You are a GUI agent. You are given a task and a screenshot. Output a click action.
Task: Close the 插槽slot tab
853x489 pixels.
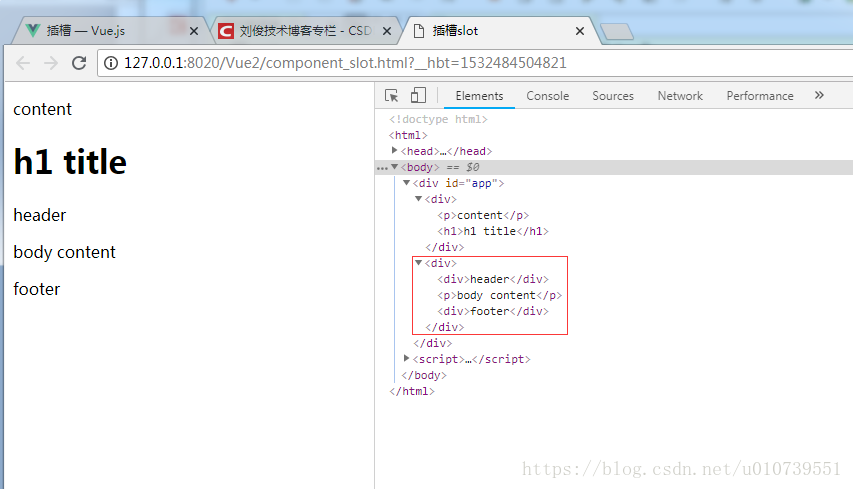coord(580,32)
